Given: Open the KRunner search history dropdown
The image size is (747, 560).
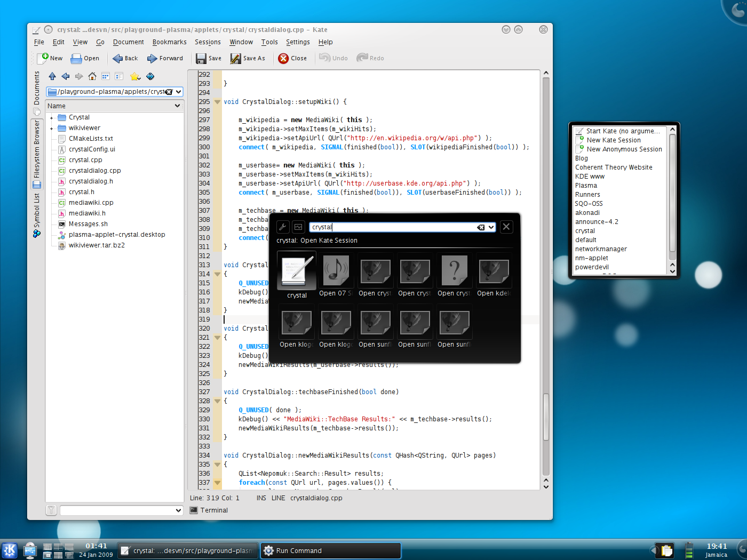Looking at the screenshot, I should tap(491, 227).
